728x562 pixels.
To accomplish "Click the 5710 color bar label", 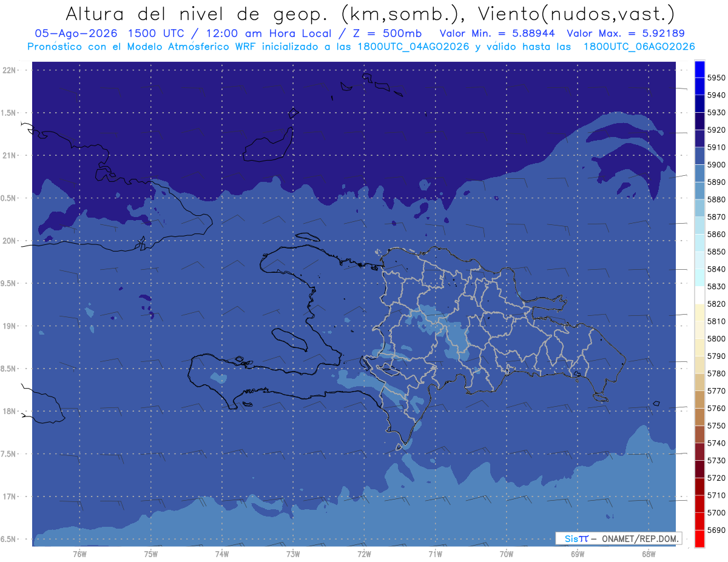I will coord(716,495).
